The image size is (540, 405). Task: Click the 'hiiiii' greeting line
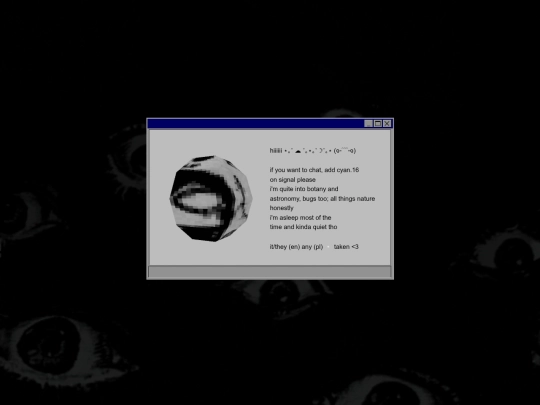313,150
